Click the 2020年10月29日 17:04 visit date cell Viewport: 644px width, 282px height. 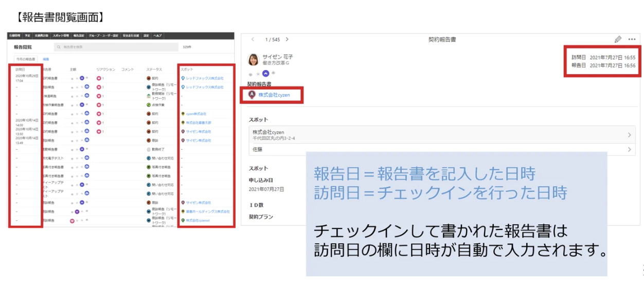coord(27,78)
